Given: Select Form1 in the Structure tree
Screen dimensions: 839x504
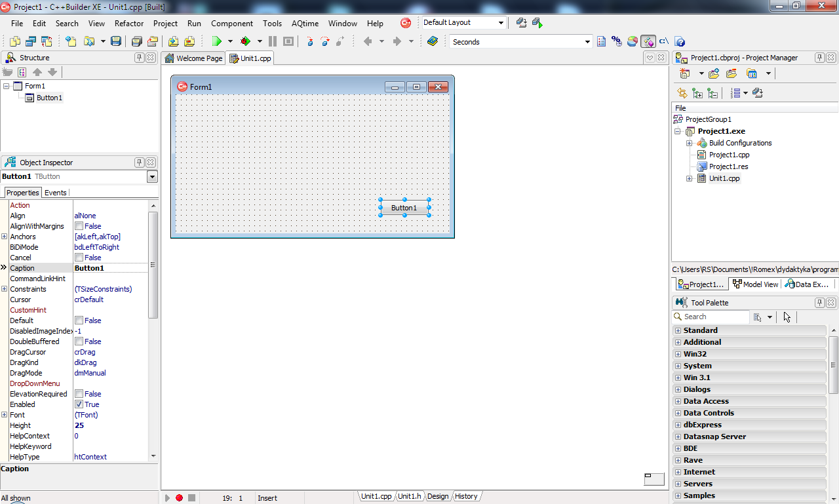Looking at the screenshot, I should pyautogui.click(x=35, y=86).
